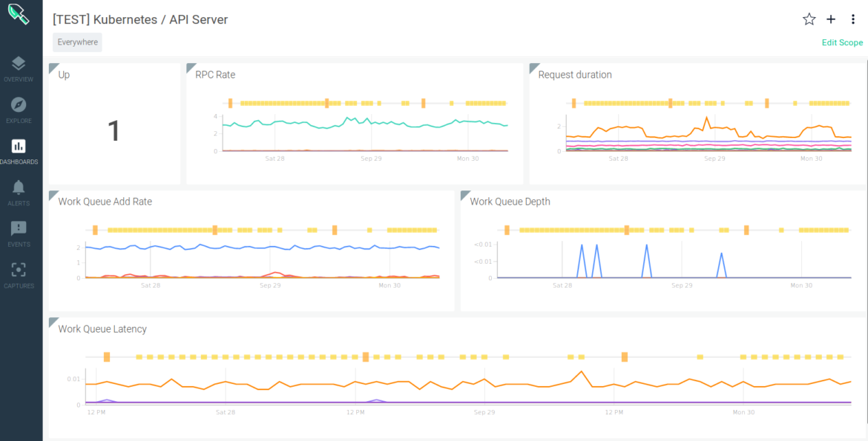Click "Sep 29" label under Work Queue Latency chart
The height and width of the screenshot is (441, 868).
pyautogui.click(x=484, y=412)
